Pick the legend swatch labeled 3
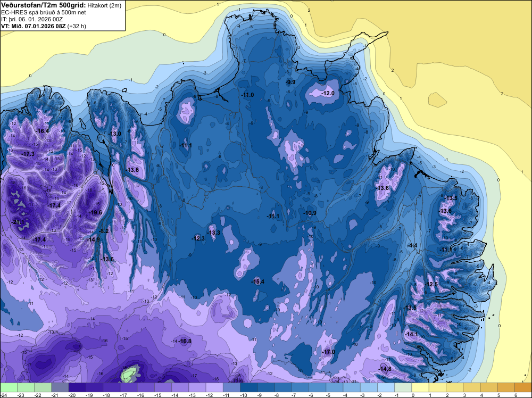This screenshot has height=398, width=532. (x=471, y=387)
